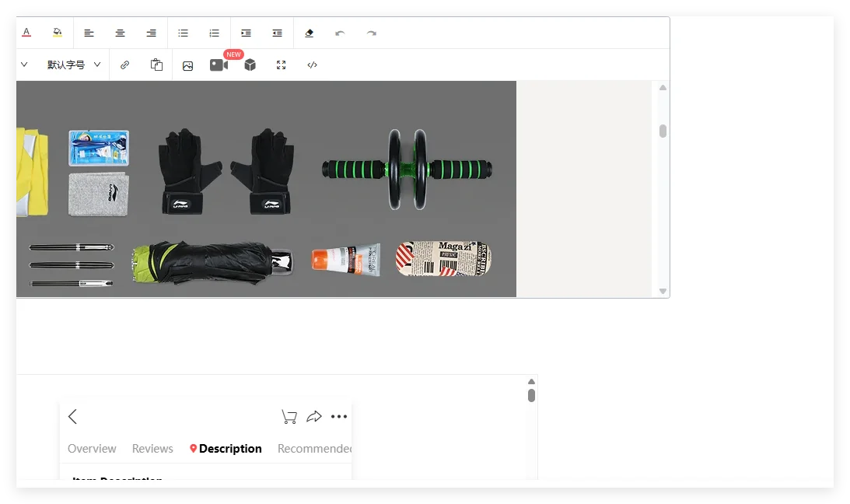This screenshot has width=850, height=504.
Task: Insert a video with the NEW camera icon
Action: 219,65
